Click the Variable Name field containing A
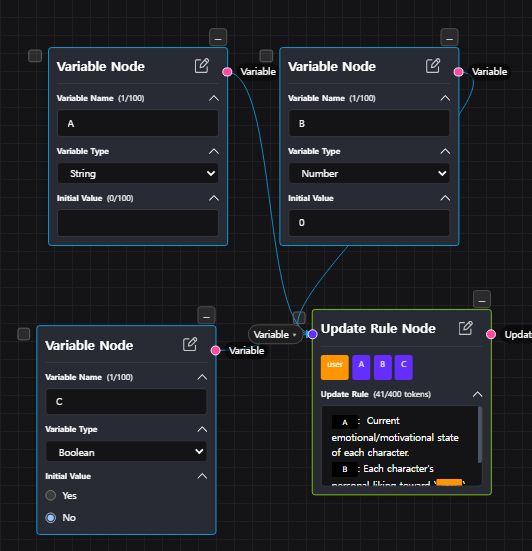532x551 pixels. tap(138, 123)
